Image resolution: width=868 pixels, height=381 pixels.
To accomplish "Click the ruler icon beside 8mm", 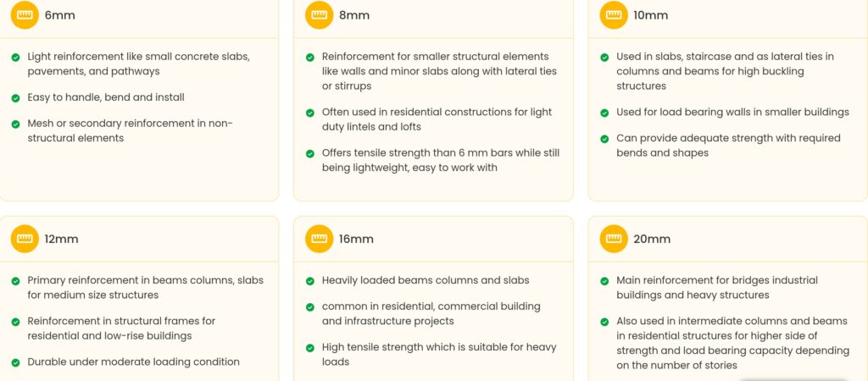I will click(x=320, y=15).
